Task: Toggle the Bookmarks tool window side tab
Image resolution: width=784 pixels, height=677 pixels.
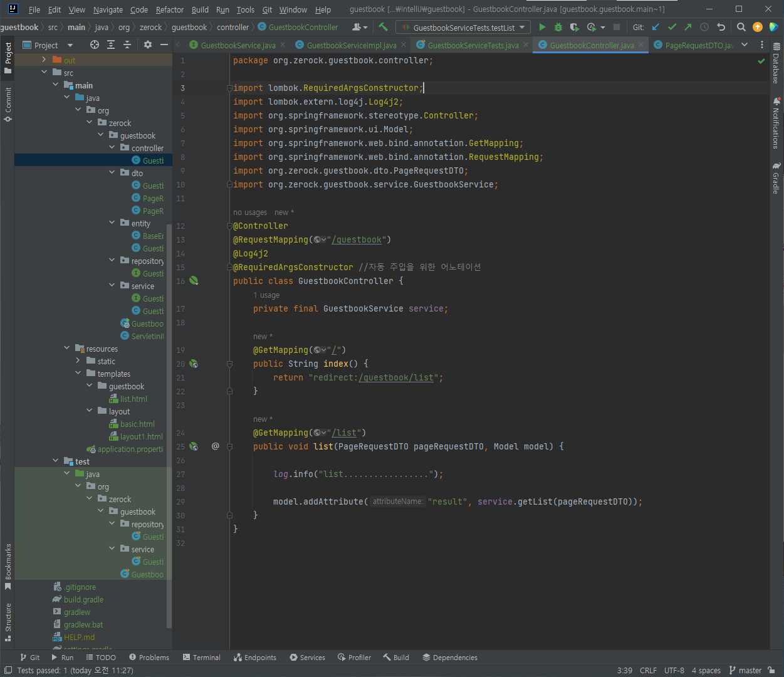Action: click(x=8, y=567)
